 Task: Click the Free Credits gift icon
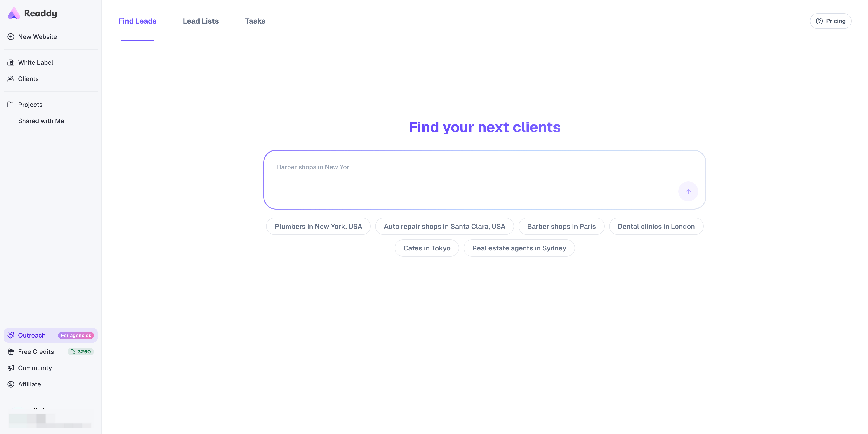pos(11,352)
